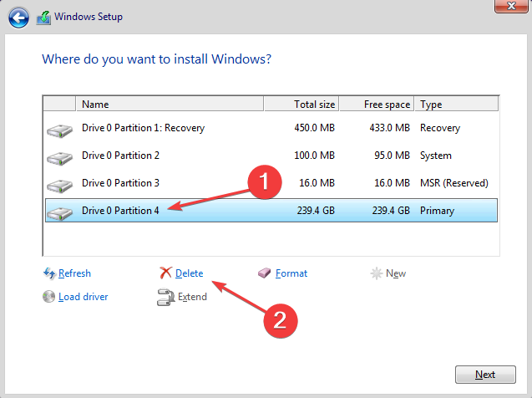Screen dimensions: 532x398
Task: Go back using the blue arrow button
Action: (x=18, y=17)
